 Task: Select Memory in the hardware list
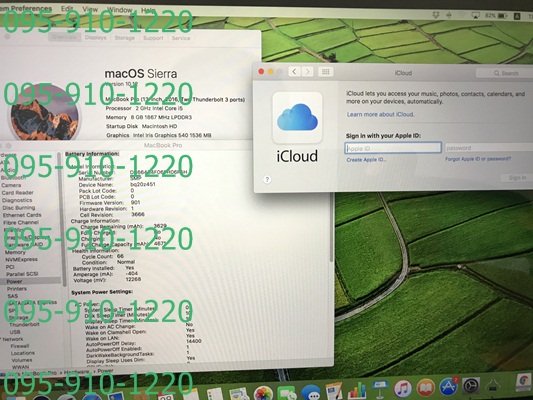[x=15, y=252]
